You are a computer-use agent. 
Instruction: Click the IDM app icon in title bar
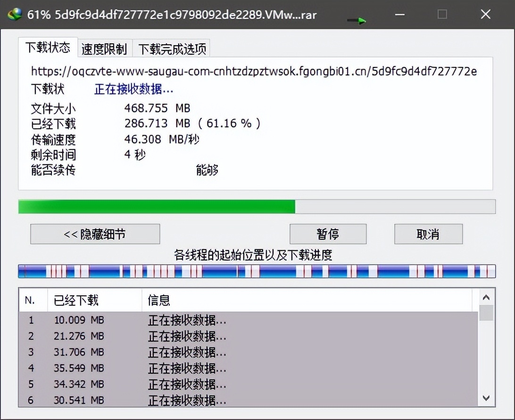pos(15,15)
